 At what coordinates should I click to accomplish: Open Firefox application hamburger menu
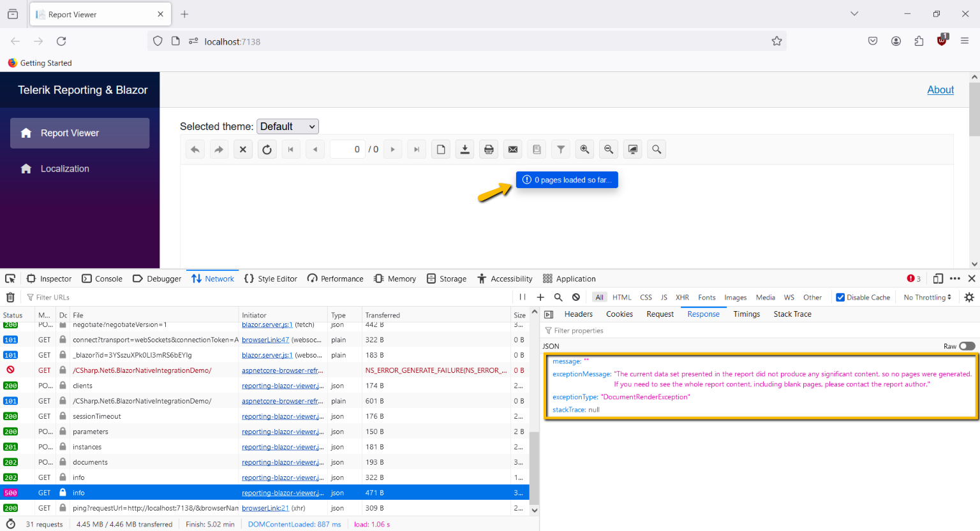965,41
